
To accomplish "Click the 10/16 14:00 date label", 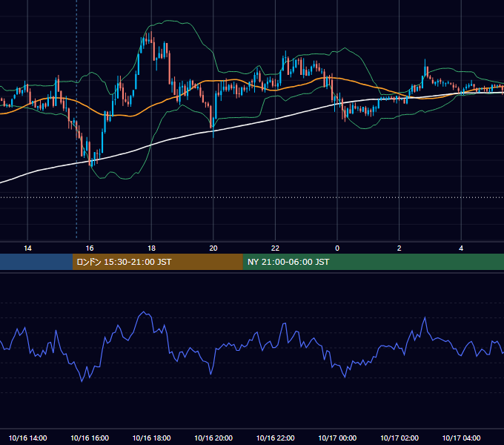I will point(27,438).
